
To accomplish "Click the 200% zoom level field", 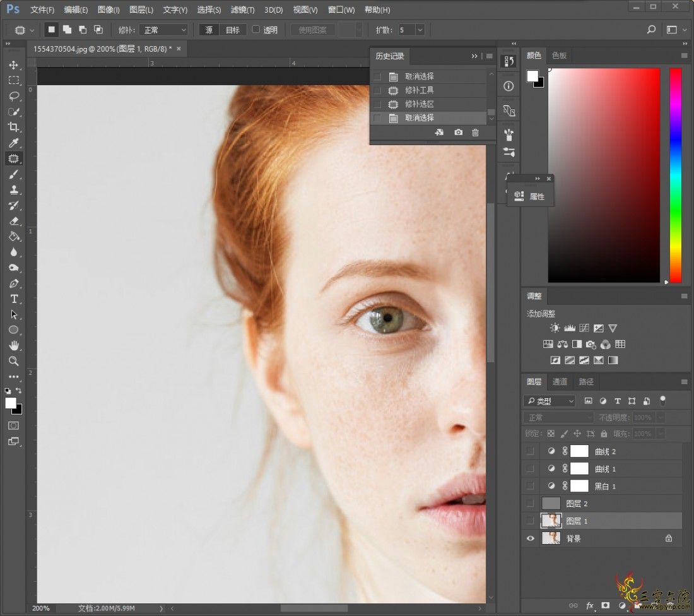I will tap(41, 608).
